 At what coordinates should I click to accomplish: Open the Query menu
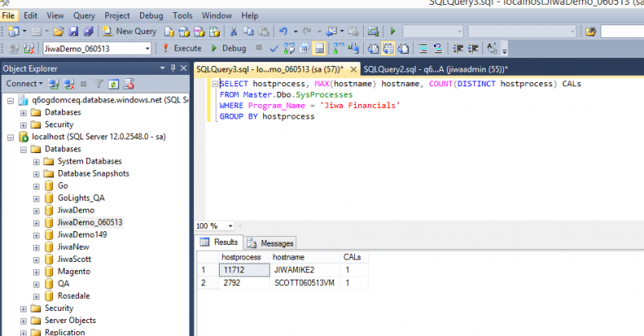[84, 15]
